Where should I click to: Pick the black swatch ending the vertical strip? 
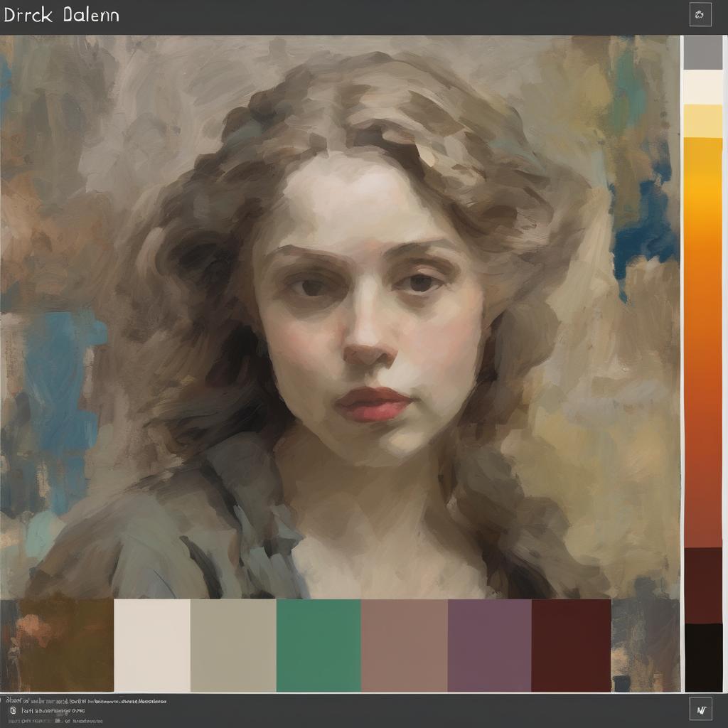[702, 657]
